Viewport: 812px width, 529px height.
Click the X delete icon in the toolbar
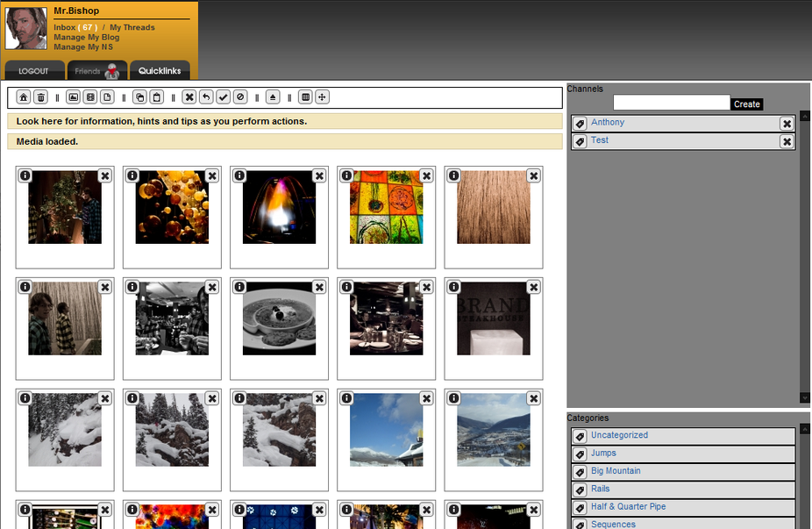[189, 97]
